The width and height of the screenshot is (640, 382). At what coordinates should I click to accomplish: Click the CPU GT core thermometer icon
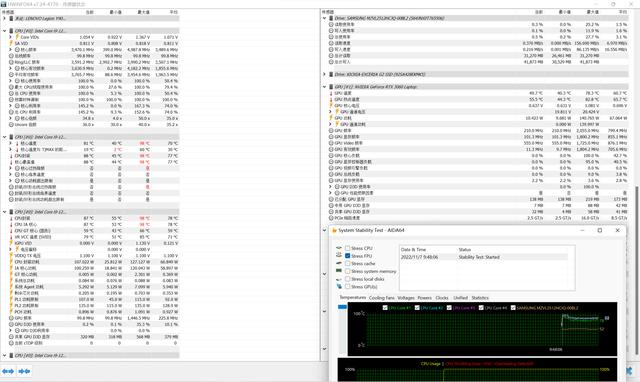[11, 231]
